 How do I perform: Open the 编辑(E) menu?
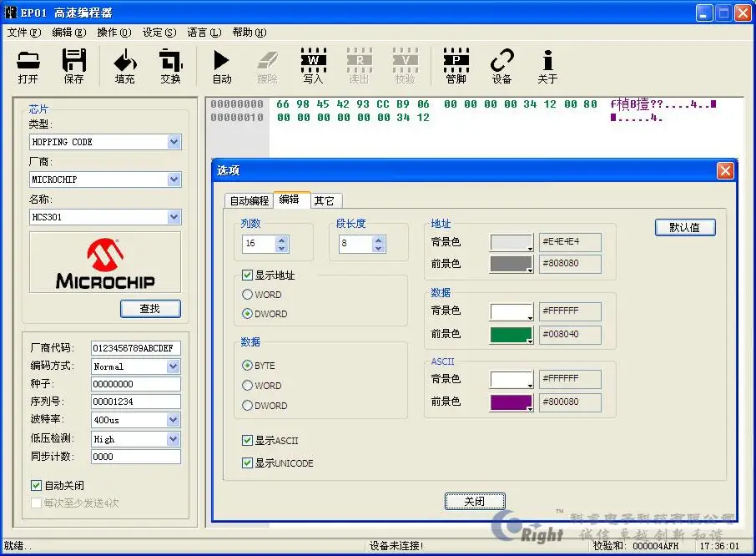click(69, 33)
